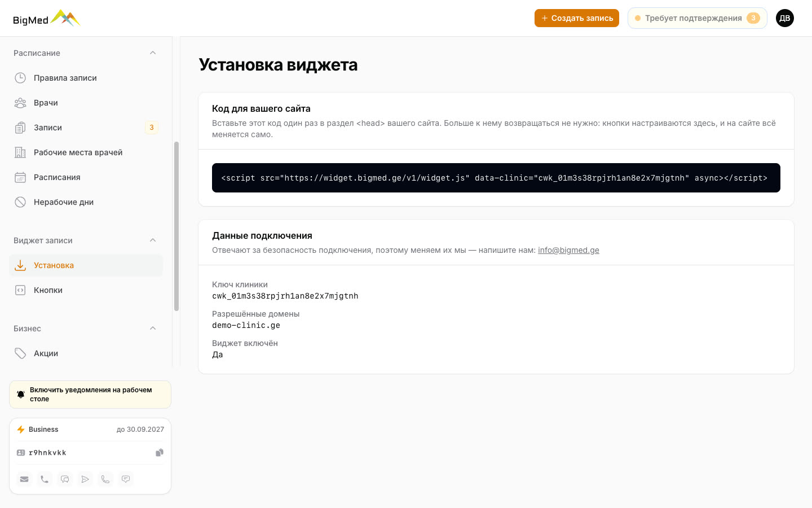The height and width of the screenshot is (508, 812).
Task: Click the BigMed logo
Action: (47, 19)
